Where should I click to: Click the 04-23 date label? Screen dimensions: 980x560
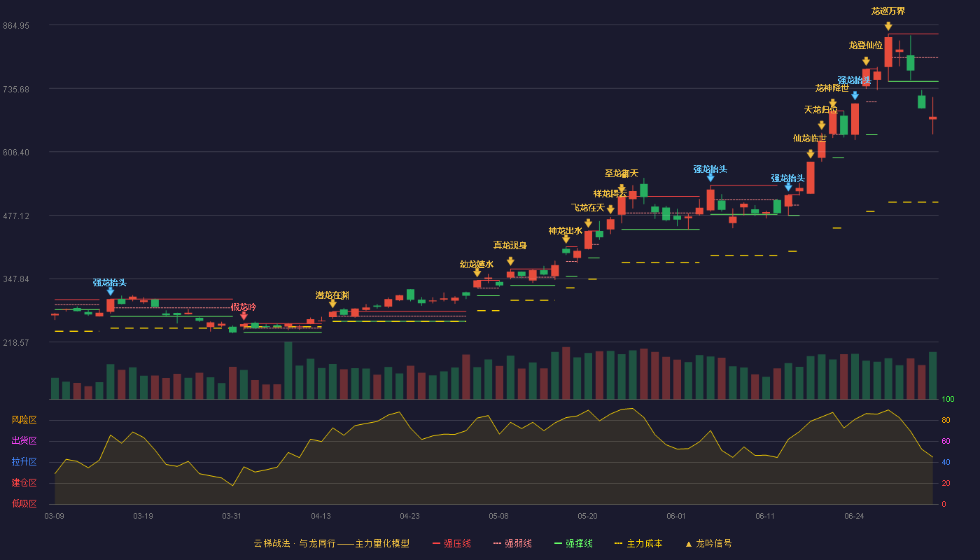(x=409, y=516)
